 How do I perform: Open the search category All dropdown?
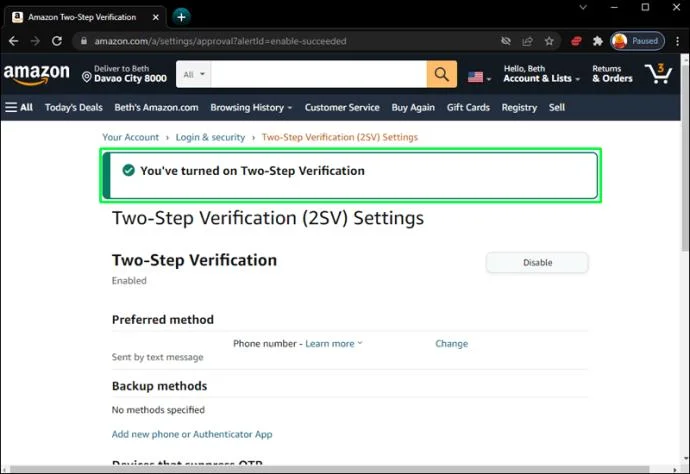pyautogui.click(x=194, y=74)
